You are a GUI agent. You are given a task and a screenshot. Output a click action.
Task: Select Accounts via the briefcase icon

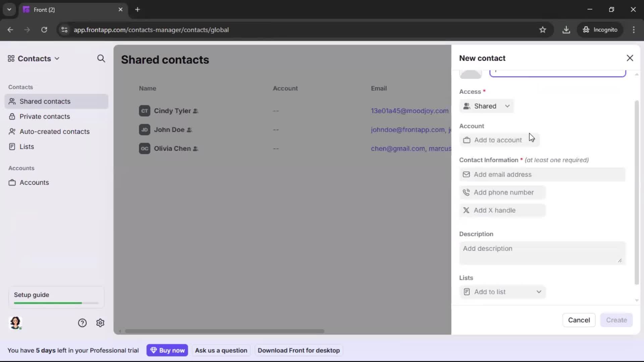coord(12,183)
